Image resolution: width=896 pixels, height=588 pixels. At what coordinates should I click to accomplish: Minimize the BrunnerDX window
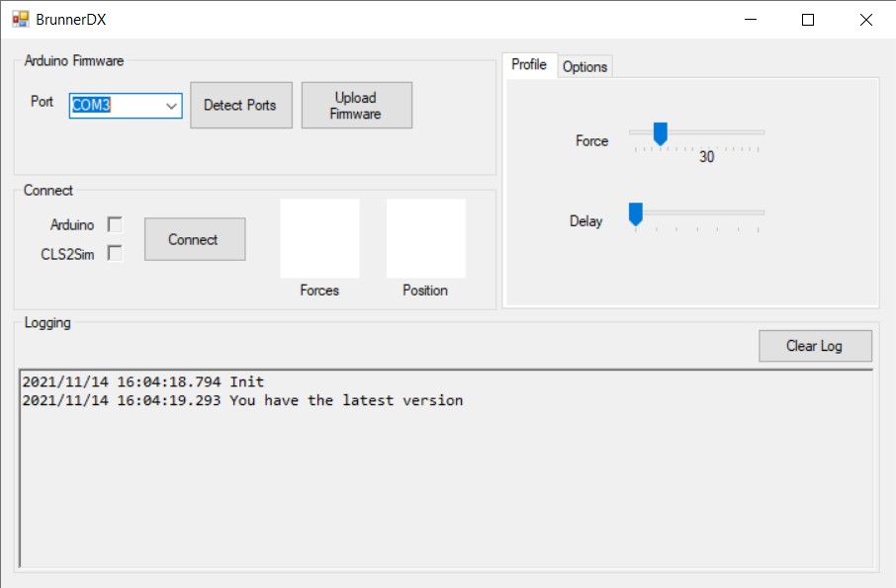751,20
